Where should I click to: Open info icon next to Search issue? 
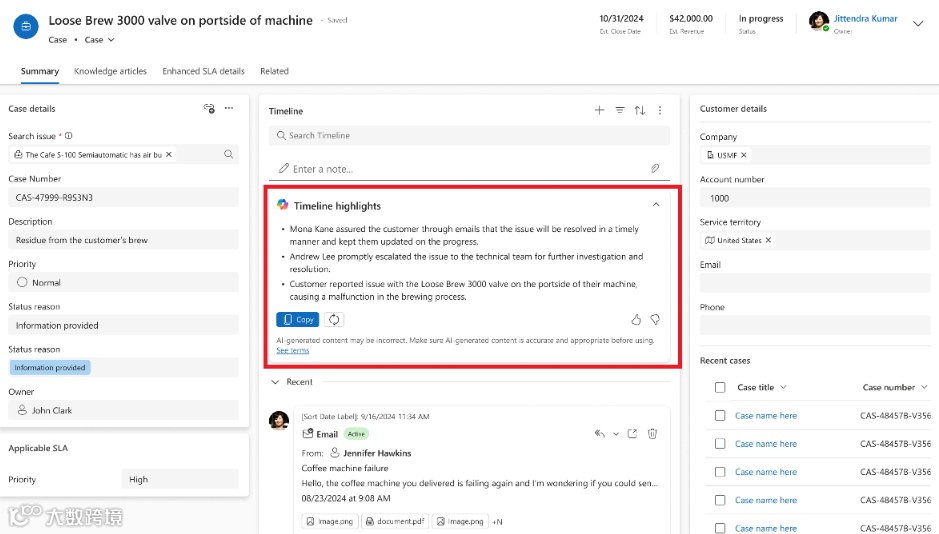point(68,136)
